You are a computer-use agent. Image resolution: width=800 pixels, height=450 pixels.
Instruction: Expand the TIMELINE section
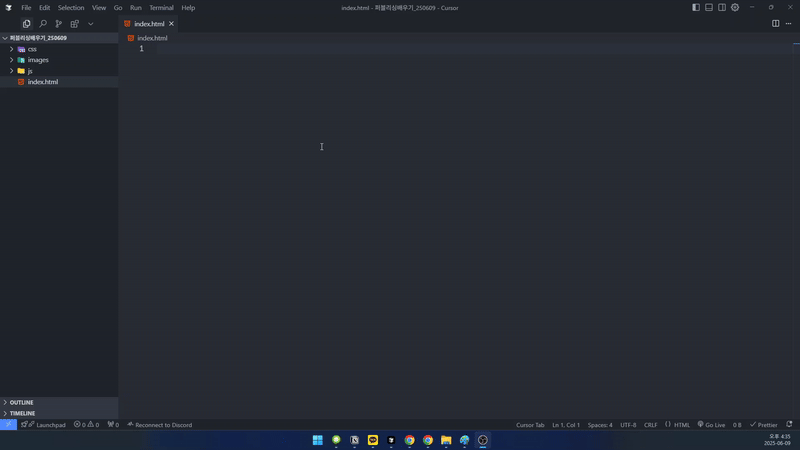pos(22,413)
